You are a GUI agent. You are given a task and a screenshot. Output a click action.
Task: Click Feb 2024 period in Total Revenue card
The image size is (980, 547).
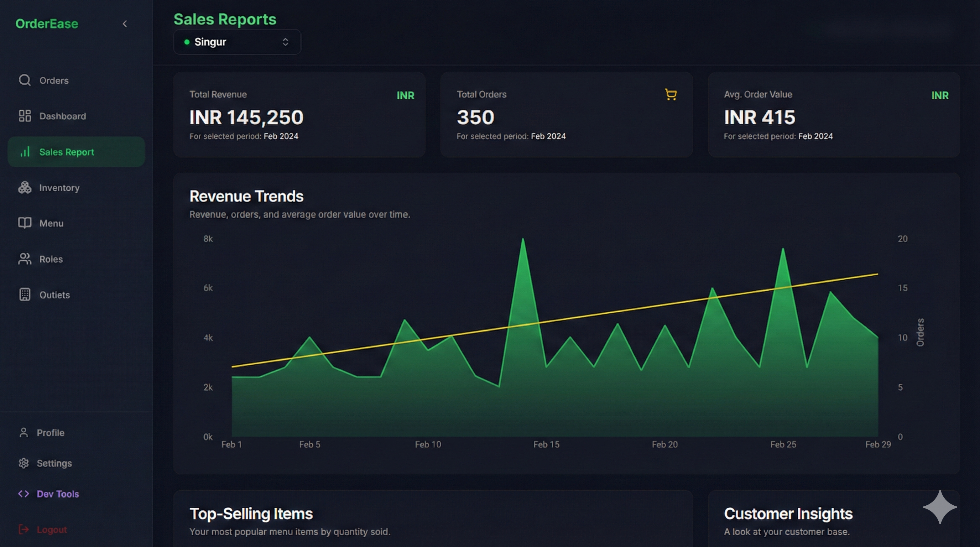click(281, 136)
